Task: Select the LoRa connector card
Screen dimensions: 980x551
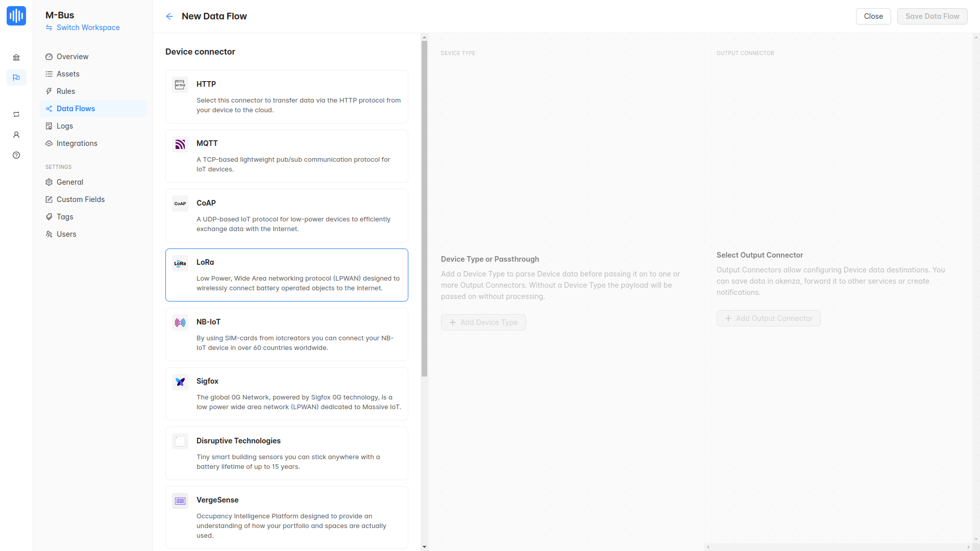Action: 286,275
